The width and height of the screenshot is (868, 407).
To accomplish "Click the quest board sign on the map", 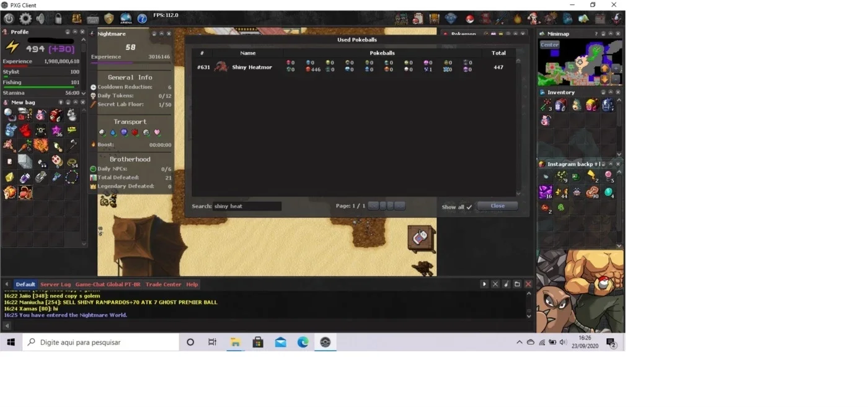I will 420,238.
